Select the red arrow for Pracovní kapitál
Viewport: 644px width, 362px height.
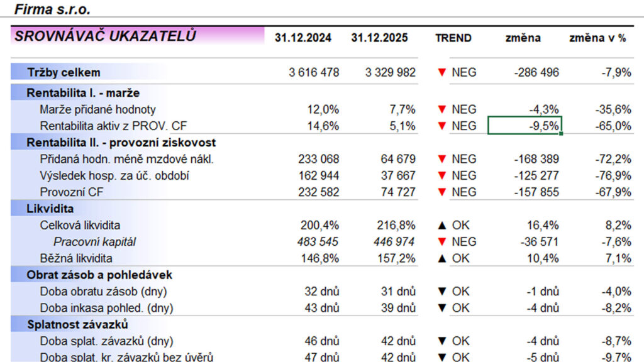tap(441, 241)
